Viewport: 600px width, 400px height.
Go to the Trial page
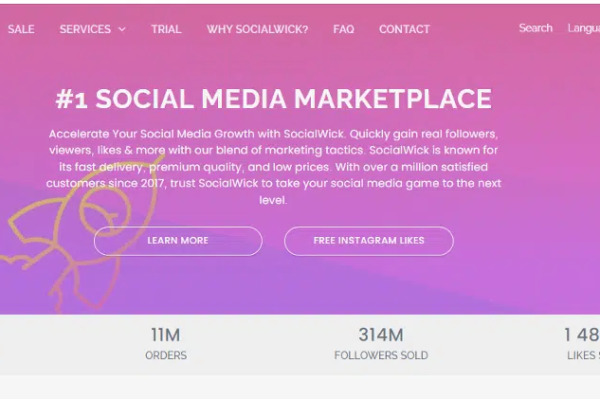pos(166,29)
